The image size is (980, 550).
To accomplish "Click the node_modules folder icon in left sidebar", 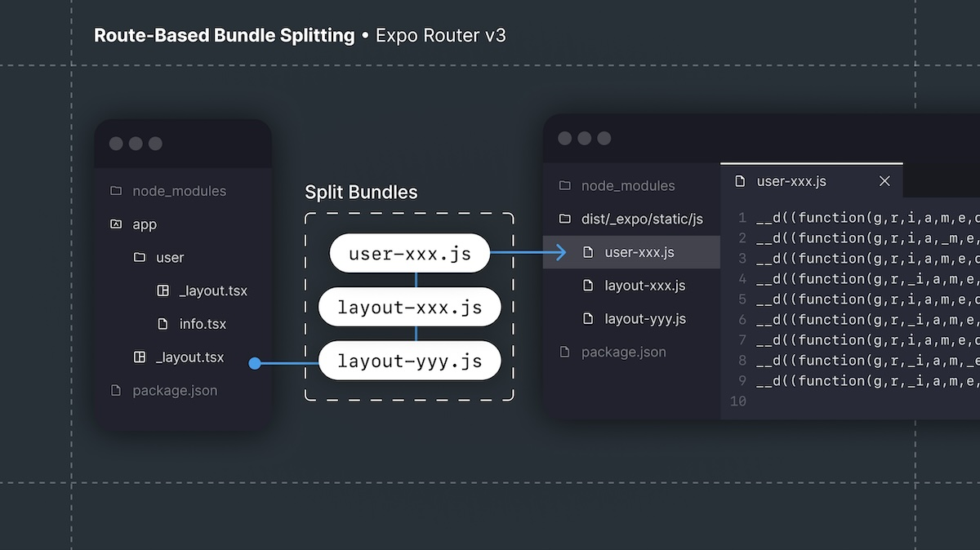I will click(x=117, y=190).
